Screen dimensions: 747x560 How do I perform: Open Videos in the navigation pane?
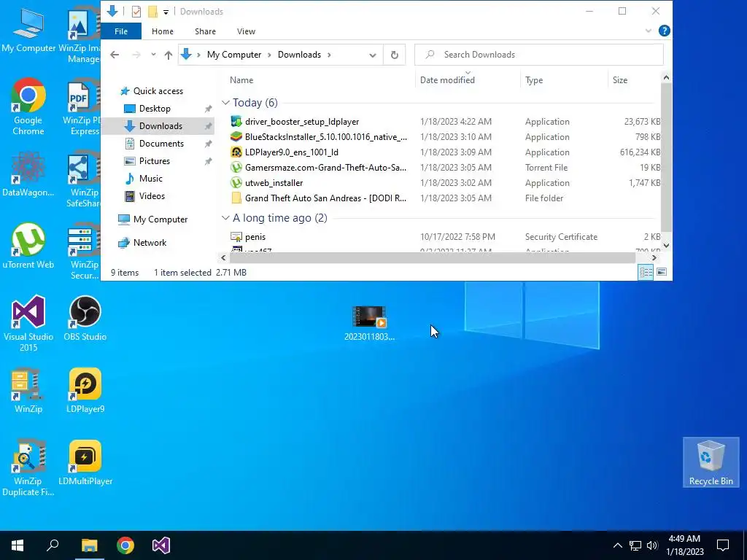[x=152, y=196]
